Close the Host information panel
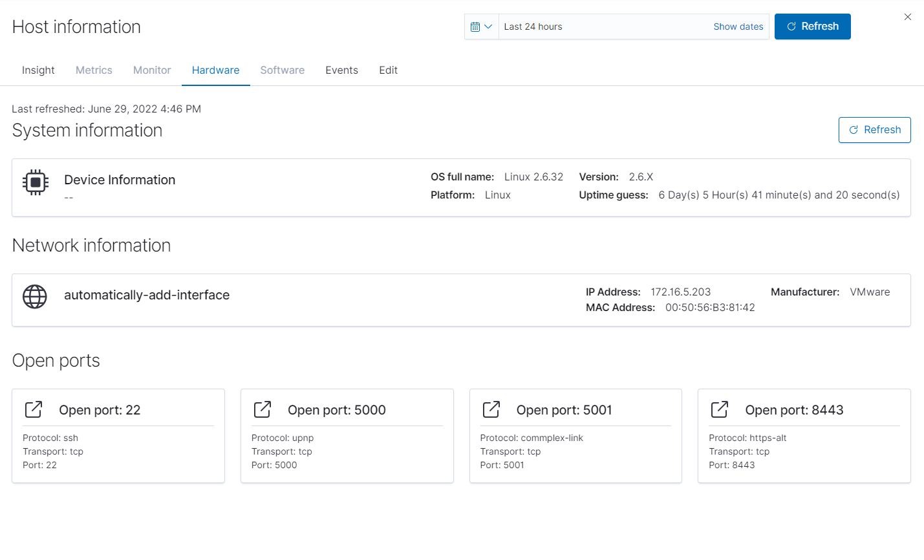 tap(908, 17)
